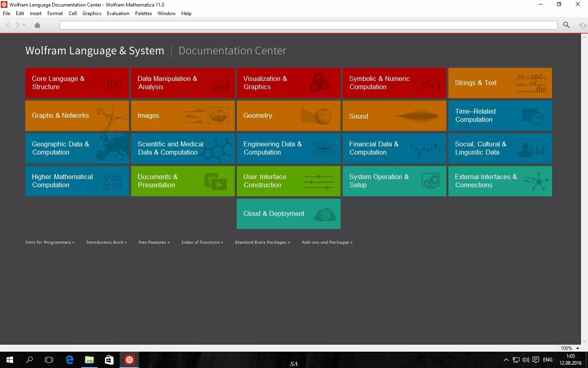Click the refresh icon beside search

[583, 25]
